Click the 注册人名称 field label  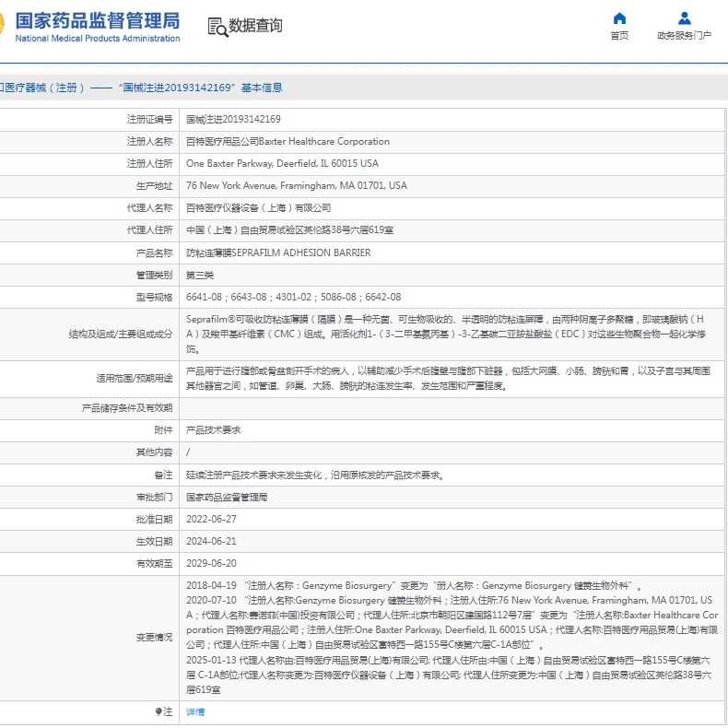149,142
